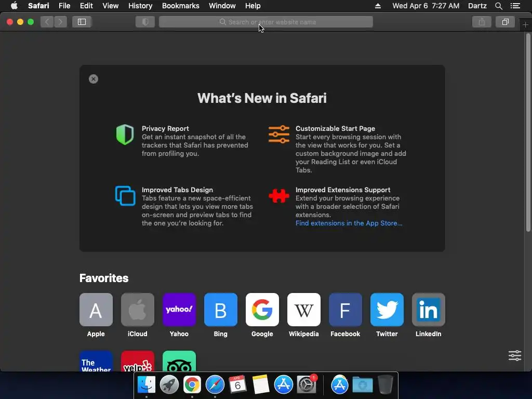Click the orange Customizable Start Page sliders icon
The image size is (532, 399).
pos(279,135)
